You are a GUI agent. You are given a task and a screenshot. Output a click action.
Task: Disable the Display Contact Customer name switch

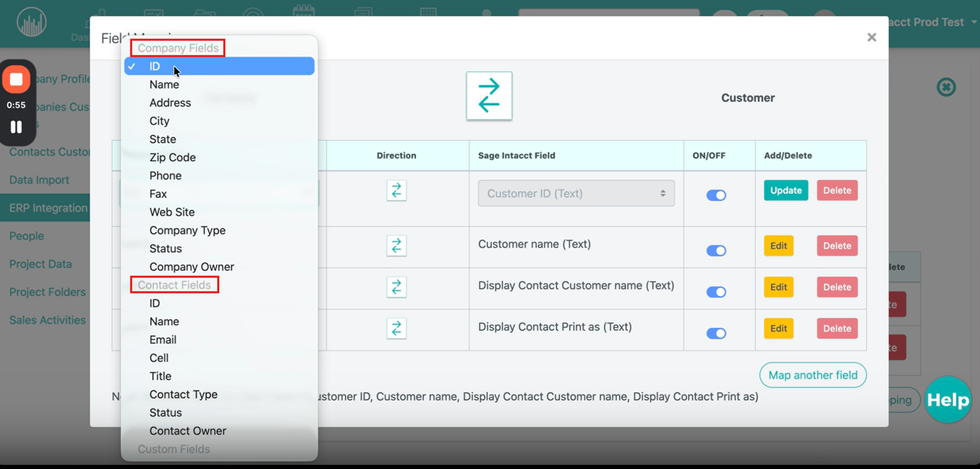coord(715,292)
